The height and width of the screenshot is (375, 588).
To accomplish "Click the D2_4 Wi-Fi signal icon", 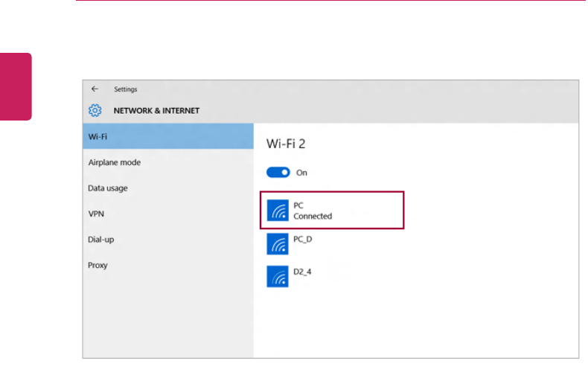I will [278, 276].
